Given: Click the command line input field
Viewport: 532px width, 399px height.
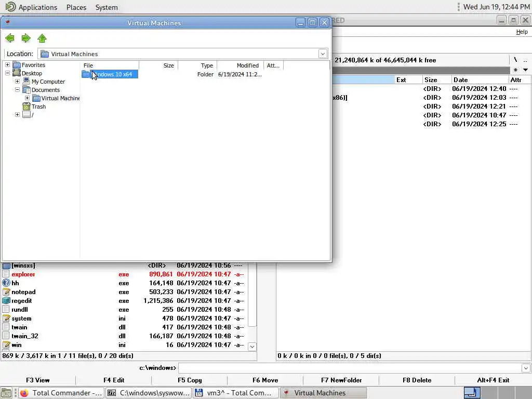Looking at the screenshot, I should [x=350, y=368].
